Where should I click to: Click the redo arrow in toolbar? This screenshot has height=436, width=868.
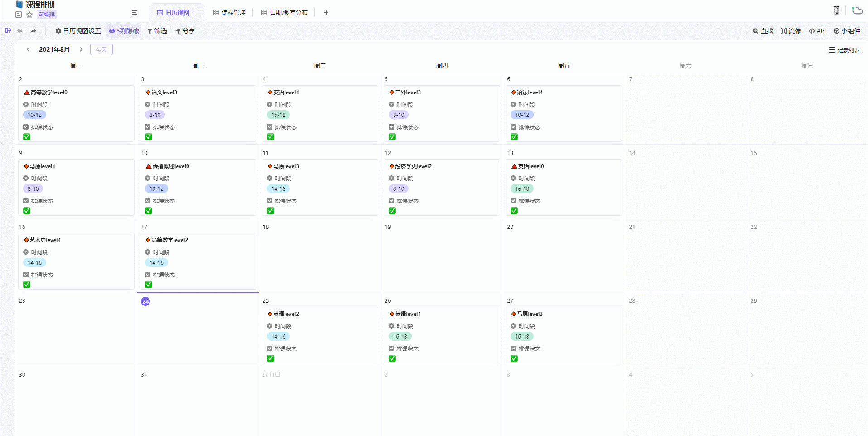coord(34,31)
